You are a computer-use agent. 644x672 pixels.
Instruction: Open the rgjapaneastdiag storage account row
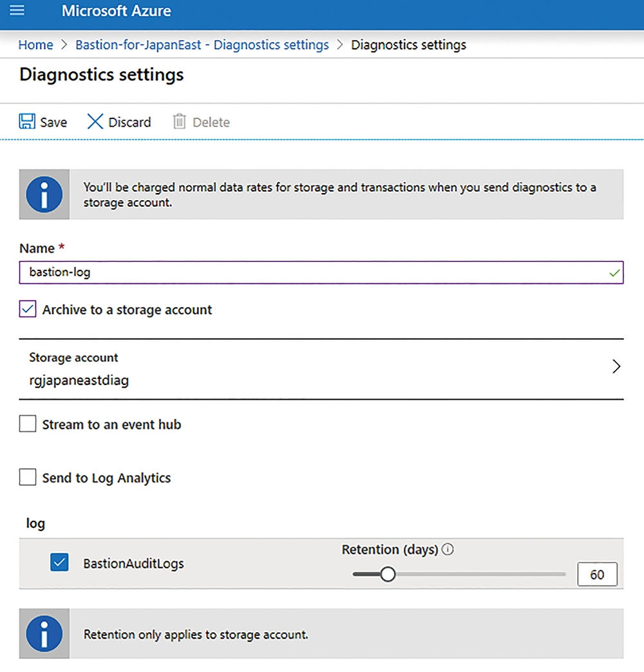pos(321,369)
